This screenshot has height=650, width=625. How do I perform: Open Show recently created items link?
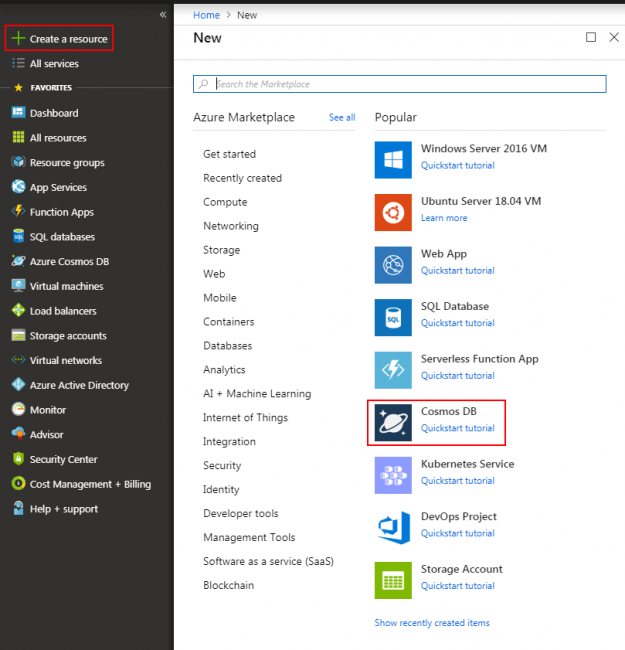point(432,623)
